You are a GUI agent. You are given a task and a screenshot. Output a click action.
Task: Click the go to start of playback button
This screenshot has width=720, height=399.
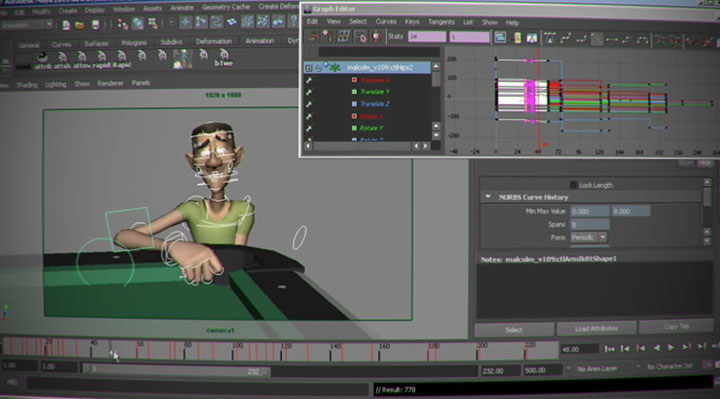[x=610, y=349]
